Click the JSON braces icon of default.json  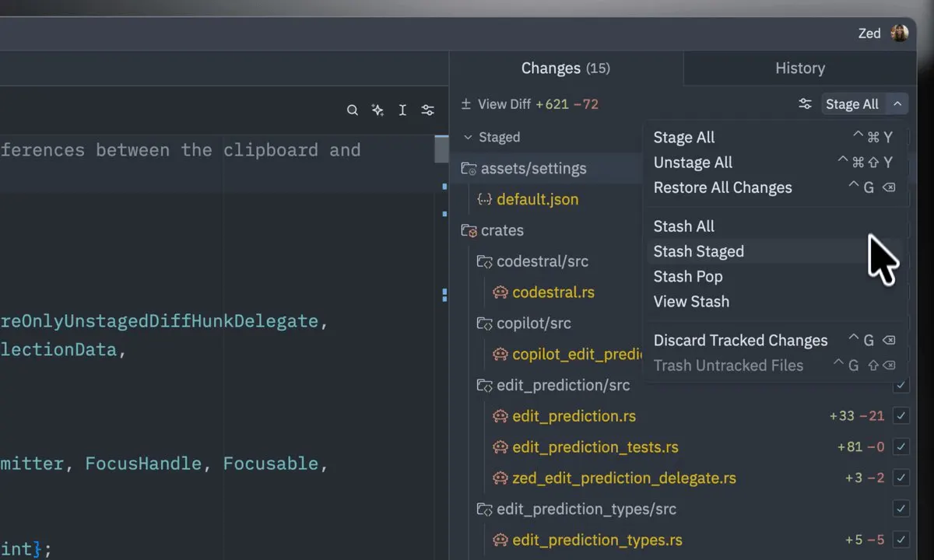click(484, 200)
